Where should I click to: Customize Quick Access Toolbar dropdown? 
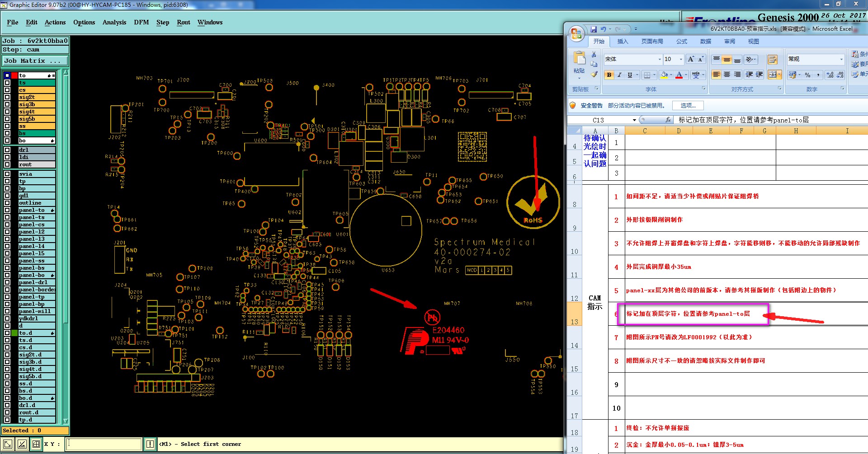(x=636, y=29)
